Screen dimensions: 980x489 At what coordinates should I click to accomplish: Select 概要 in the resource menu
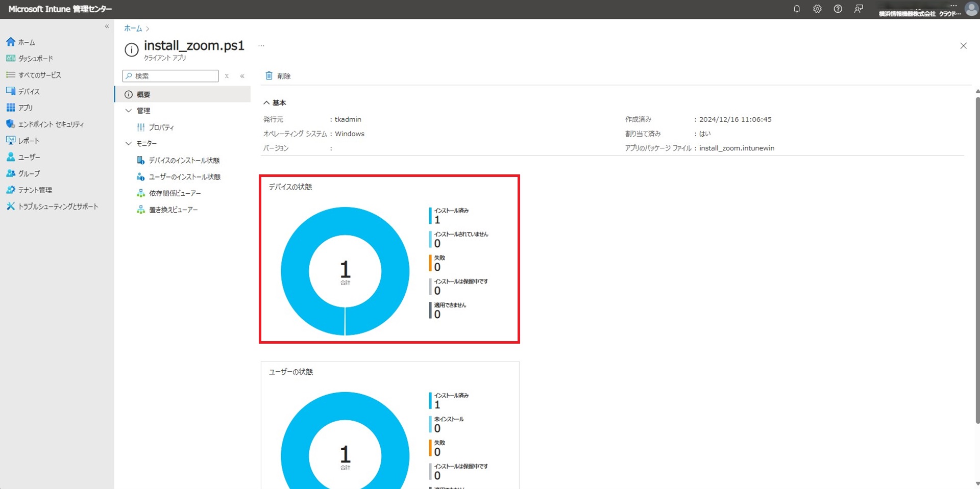click(183, 94)
